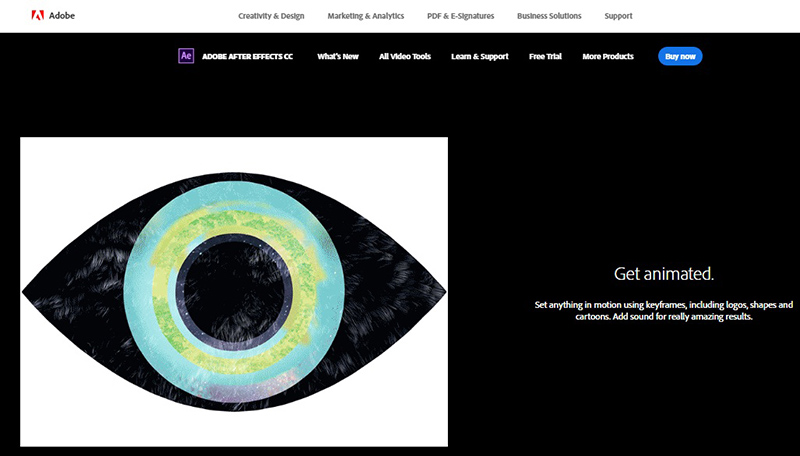This screenshot has width=800, height=456.
Task: Open the More Products menu
Action: [608, 57]
